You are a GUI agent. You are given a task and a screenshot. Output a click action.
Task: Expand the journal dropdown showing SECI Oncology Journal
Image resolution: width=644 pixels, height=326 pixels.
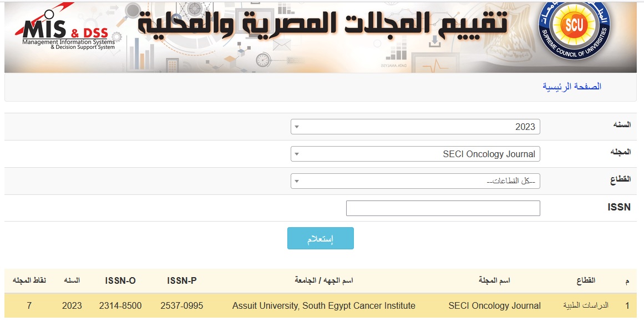click(415, 154)
